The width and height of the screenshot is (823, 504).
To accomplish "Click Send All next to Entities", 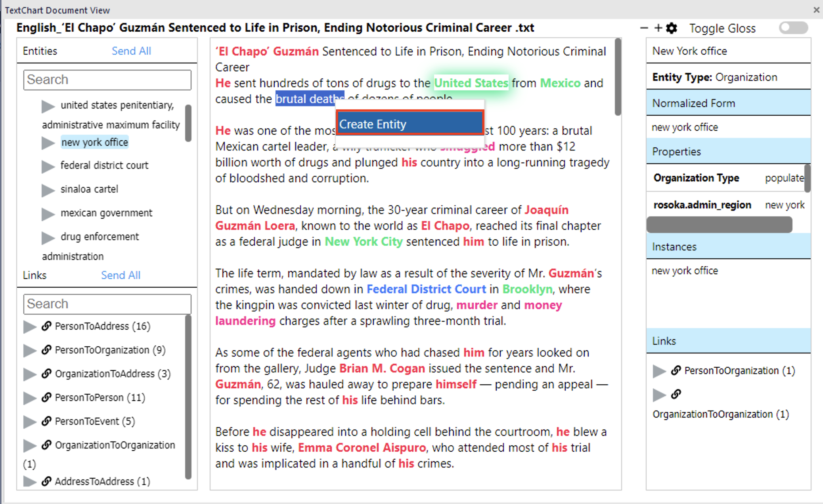I will tap(131, 51).
